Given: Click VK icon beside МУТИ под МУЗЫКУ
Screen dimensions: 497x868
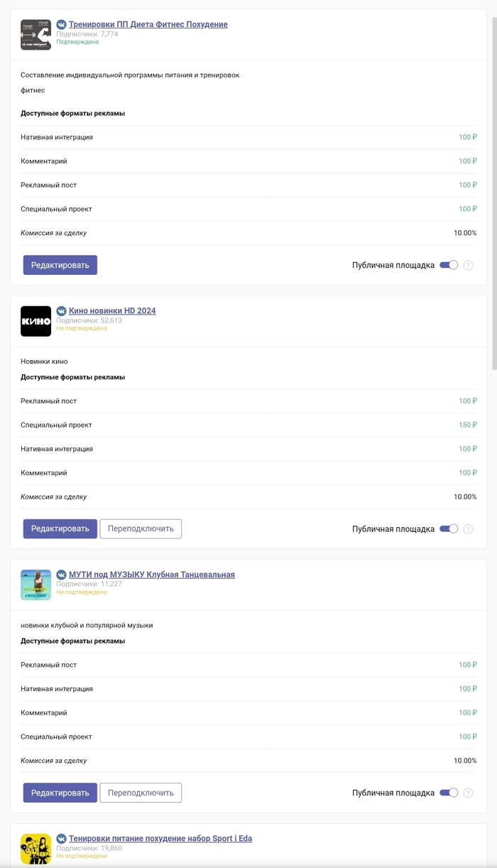Looking at the screenshot, I should click(x=61, y=575).
